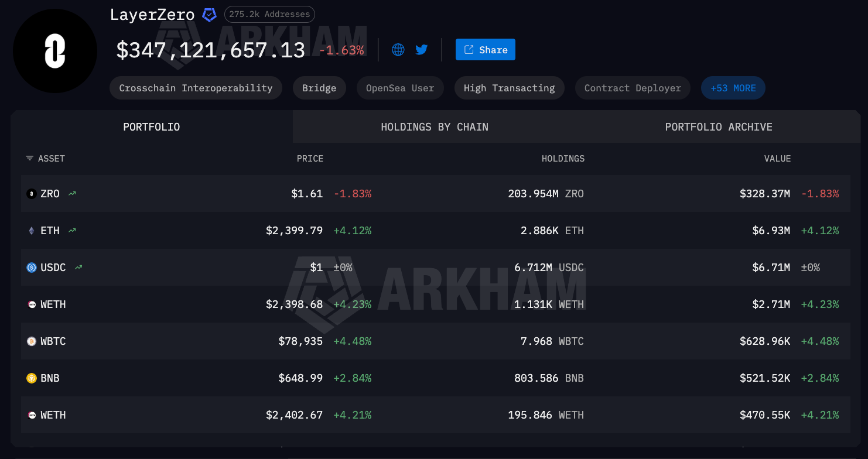Click the 203.954M ZRO holdings cell
Image resolution: width=868 pixels, height=459 pixels.
[546, 194]
